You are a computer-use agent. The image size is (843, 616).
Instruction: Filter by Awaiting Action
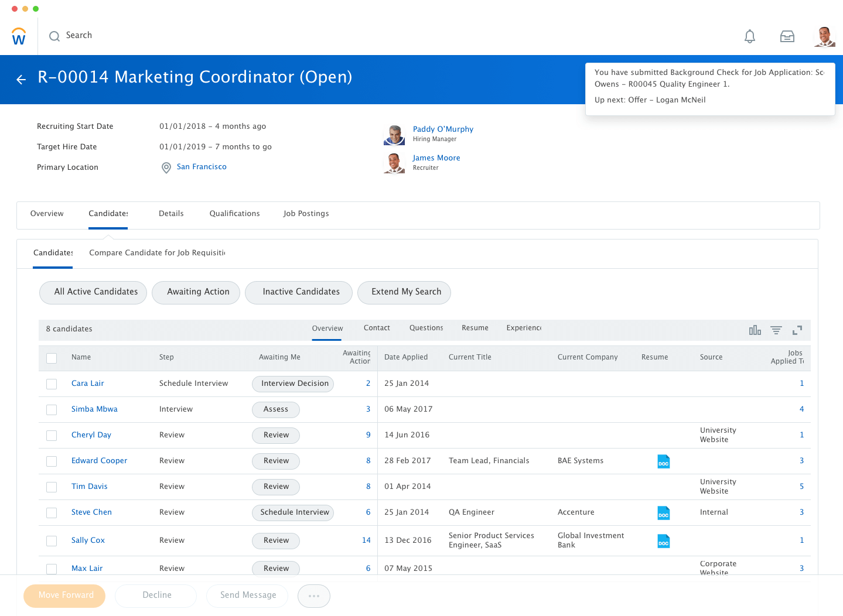[x=196, y=293]
